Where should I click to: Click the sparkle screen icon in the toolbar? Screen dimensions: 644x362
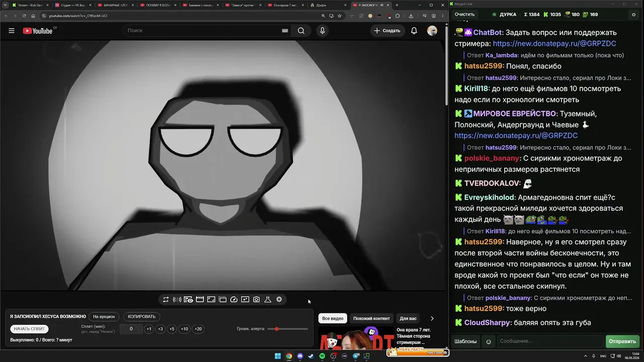click(245, 300)
